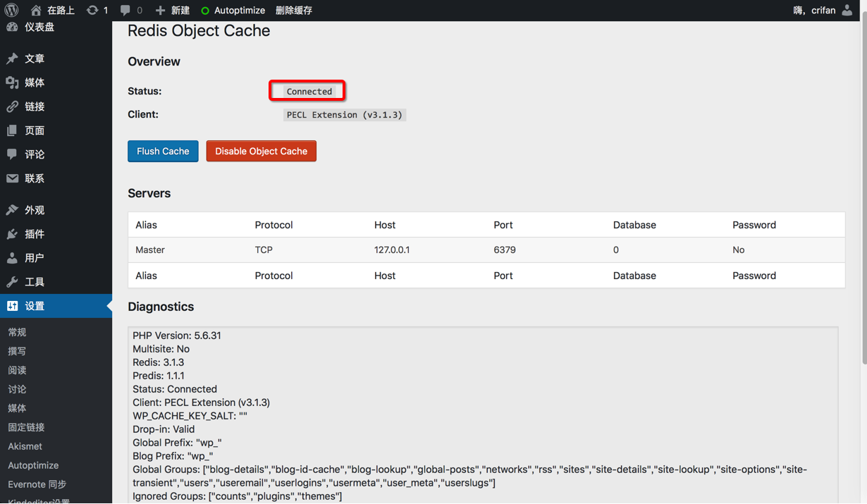Click the WordPress logo icon

(11, 11)
